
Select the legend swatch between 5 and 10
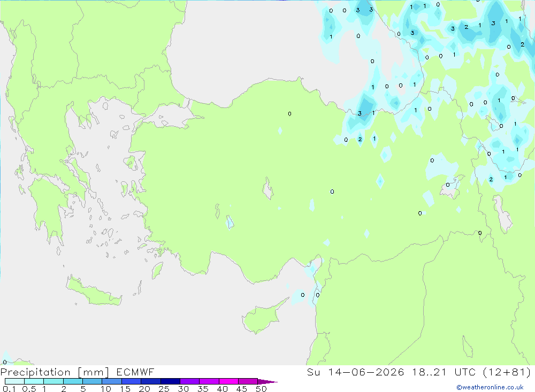[x=93, y=381]
